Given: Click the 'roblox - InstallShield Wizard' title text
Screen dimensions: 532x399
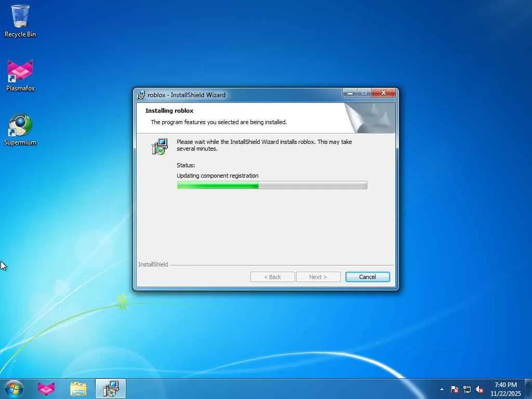Looking at the screenshot, I should tap(187, 95).
